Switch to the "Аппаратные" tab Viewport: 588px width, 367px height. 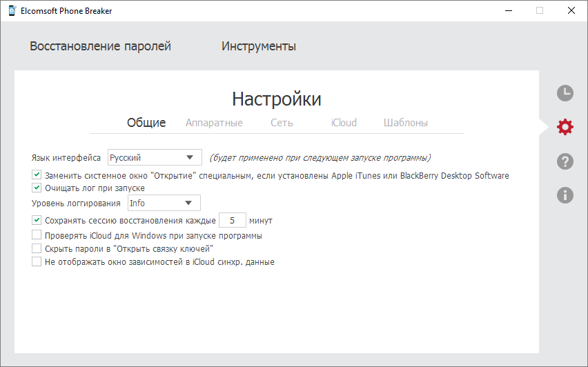(214, 123)
